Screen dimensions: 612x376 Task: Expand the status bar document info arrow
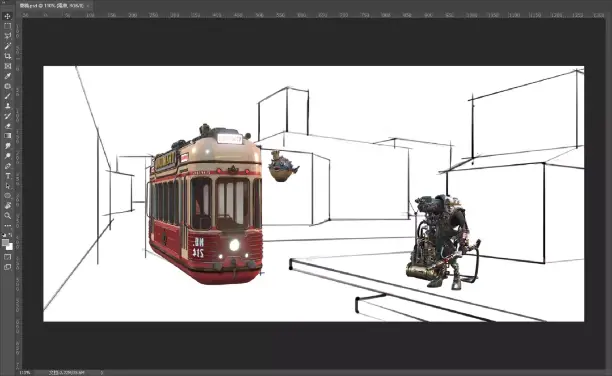point(102,373)
